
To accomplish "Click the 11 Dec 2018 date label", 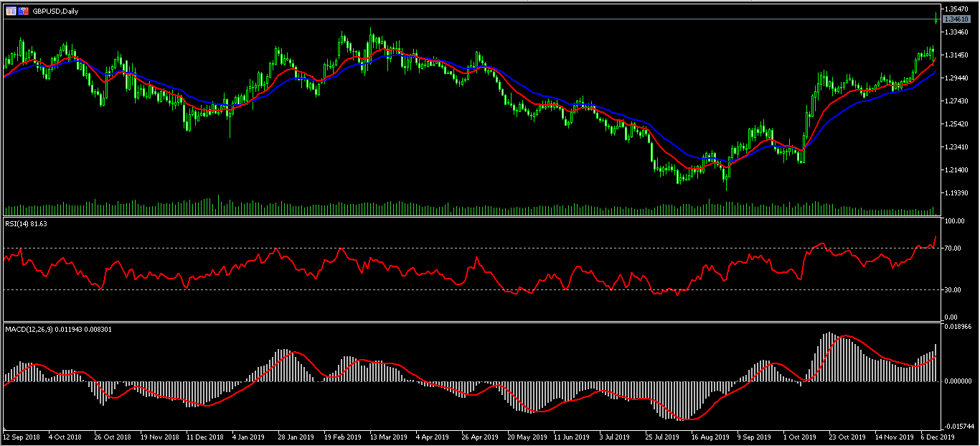I will point(204,437).
